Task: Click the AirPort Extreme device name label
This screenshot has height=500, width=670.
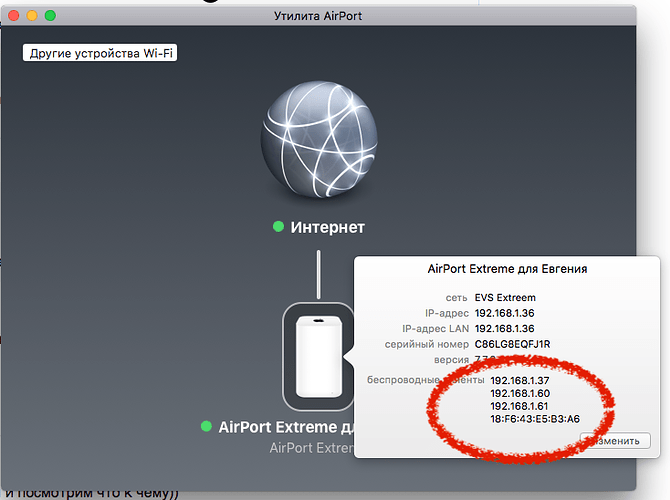Action: [286, 427]
